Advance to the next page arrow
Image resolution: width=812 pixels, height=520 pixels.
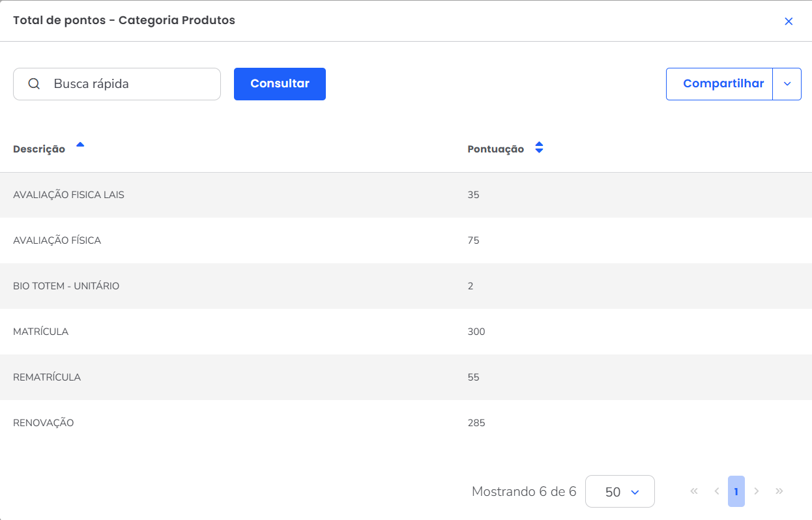click(x=757, y=491)
